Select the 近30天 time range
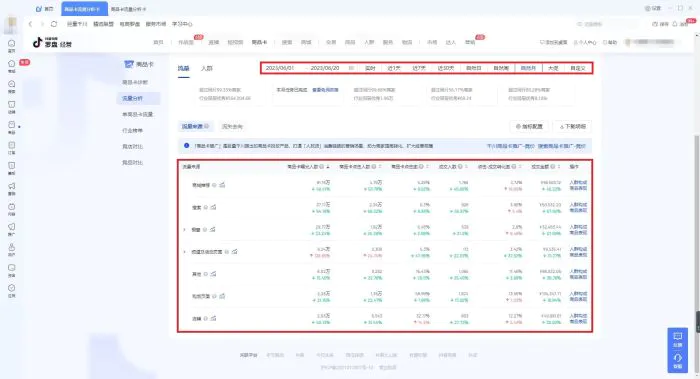The height and width of the screenshot is (379, 700). point(446,68)
